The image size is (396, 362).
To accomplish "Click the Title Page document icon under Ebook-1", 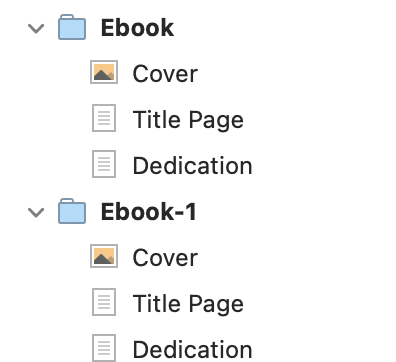I will pos(104,302).
